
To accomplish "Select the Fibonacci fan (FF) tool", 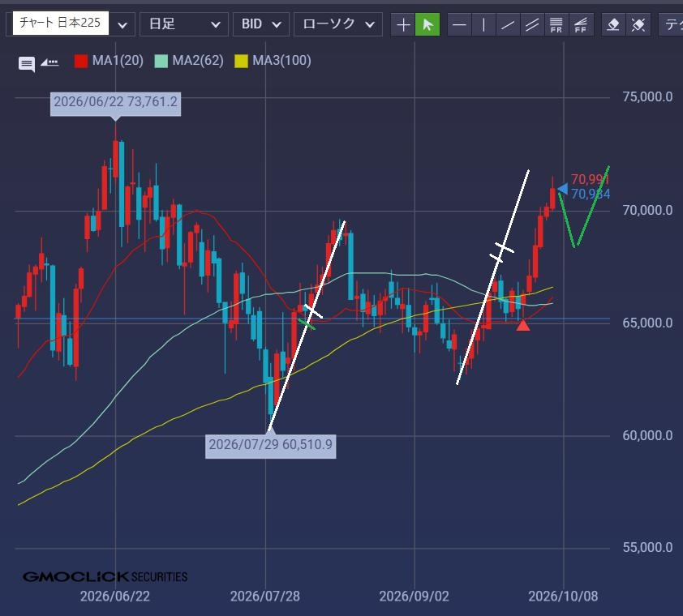I will [580, 24].
